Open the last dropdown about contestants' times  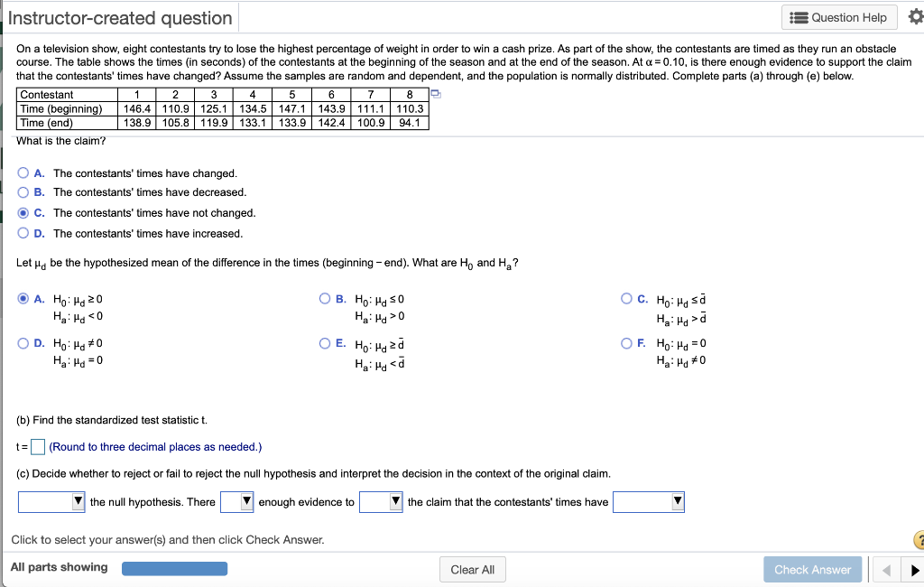pos(648,501)
